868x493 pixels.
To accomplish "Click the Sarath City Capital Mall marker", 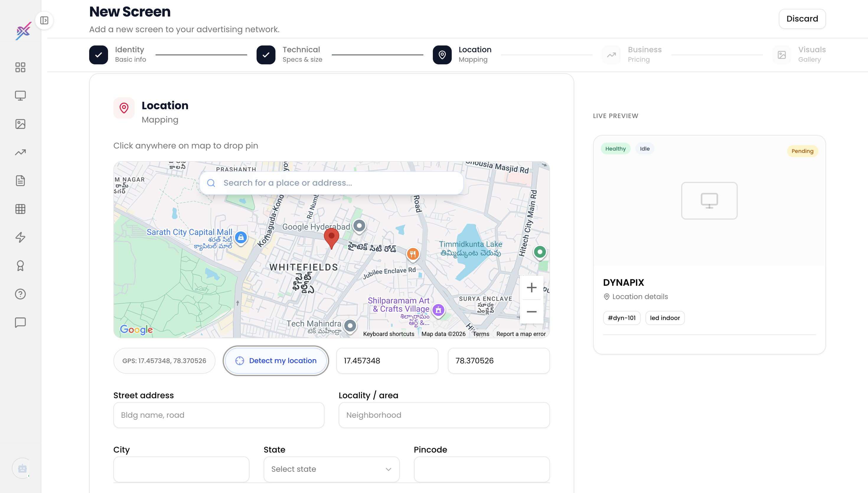I will click(x=241, y=238).
